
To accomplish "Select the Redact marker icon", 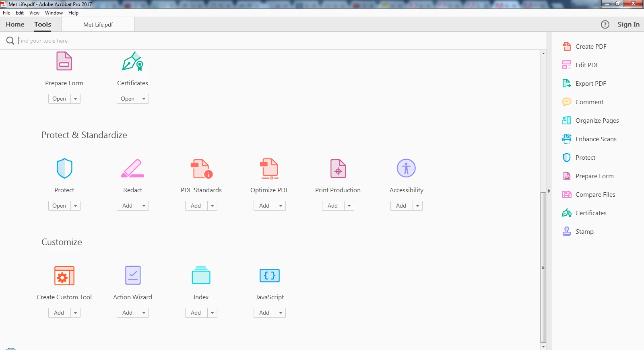I will click(x=132, y=168).
